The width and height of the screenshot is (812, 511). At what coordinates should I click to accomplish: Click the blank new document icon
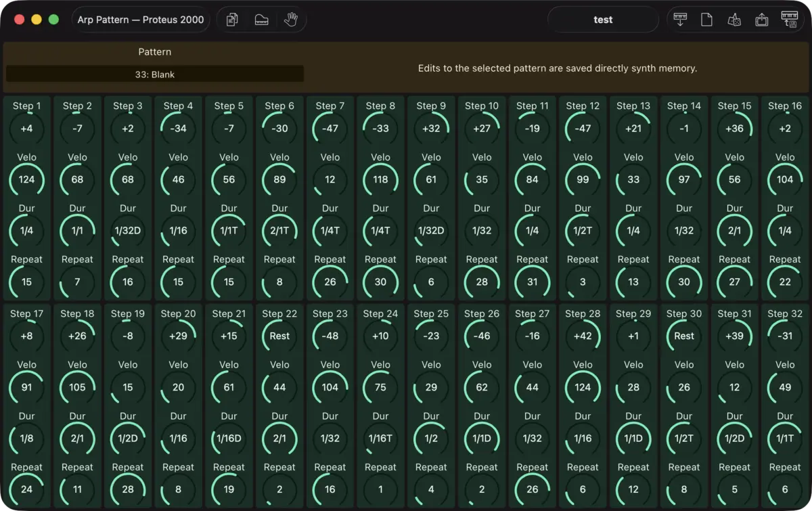[x=706, y=20]
